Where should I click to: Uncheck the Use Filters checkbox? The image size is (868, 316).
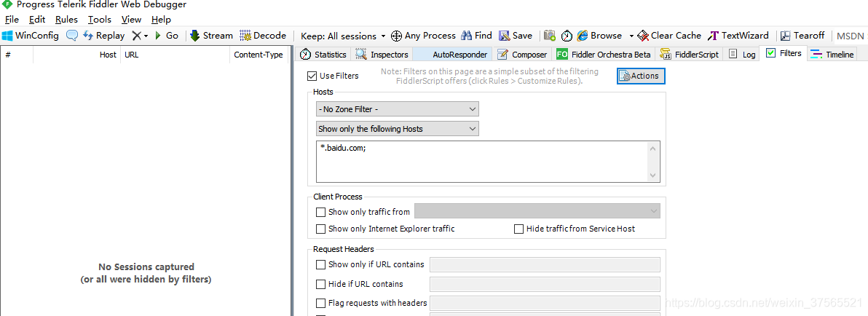click(x=312, y=76)
